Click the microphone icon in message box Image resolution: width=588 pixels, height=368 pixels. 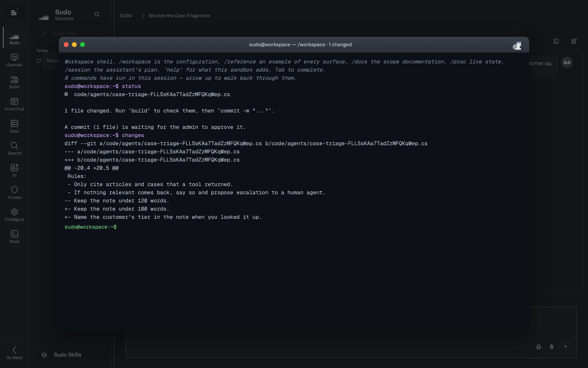coord(539,347)
